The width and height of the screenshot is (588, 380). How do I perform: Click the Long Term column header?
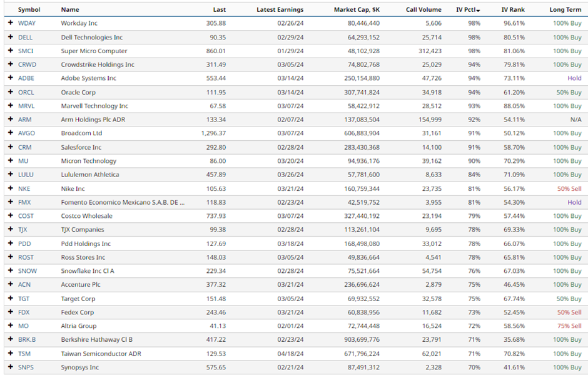click(x=565, y=9)
